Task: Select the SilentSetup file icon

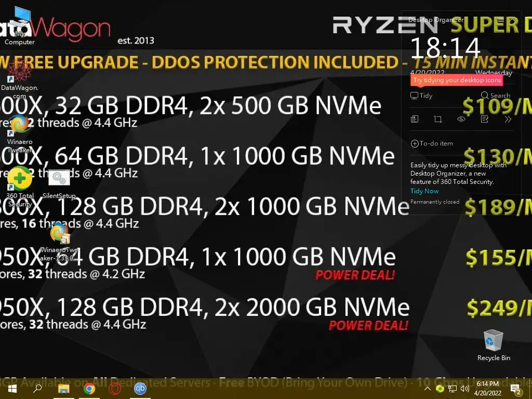Action: (59, 185)
